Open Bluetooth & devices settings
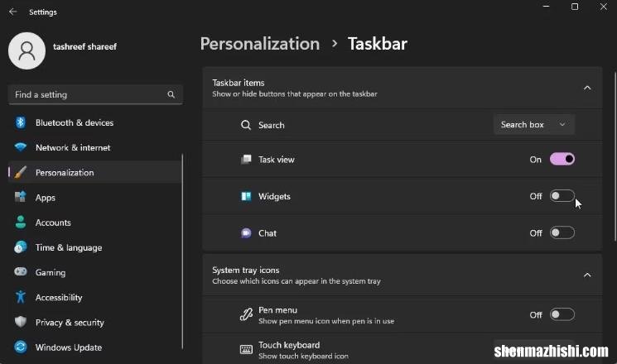Viewport: 617px width, 364px height. [x=95, y=122]
